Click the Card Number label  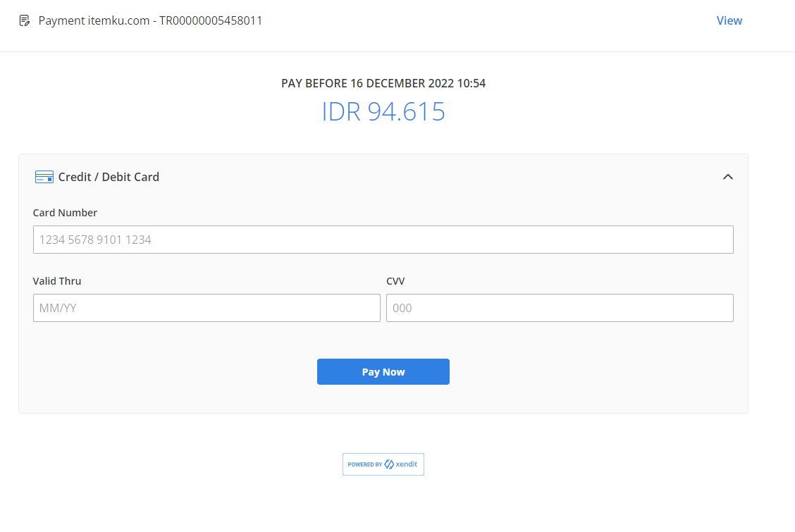coord(65,213)
